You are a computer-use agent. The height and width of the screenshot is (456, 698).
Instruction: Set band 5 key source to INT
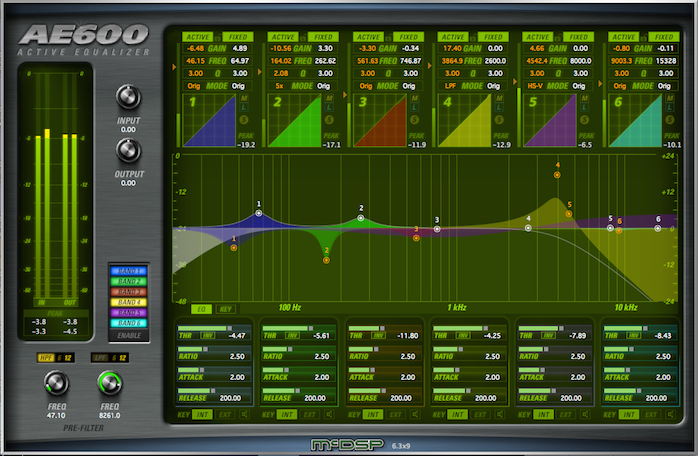[x=544, y=415]
